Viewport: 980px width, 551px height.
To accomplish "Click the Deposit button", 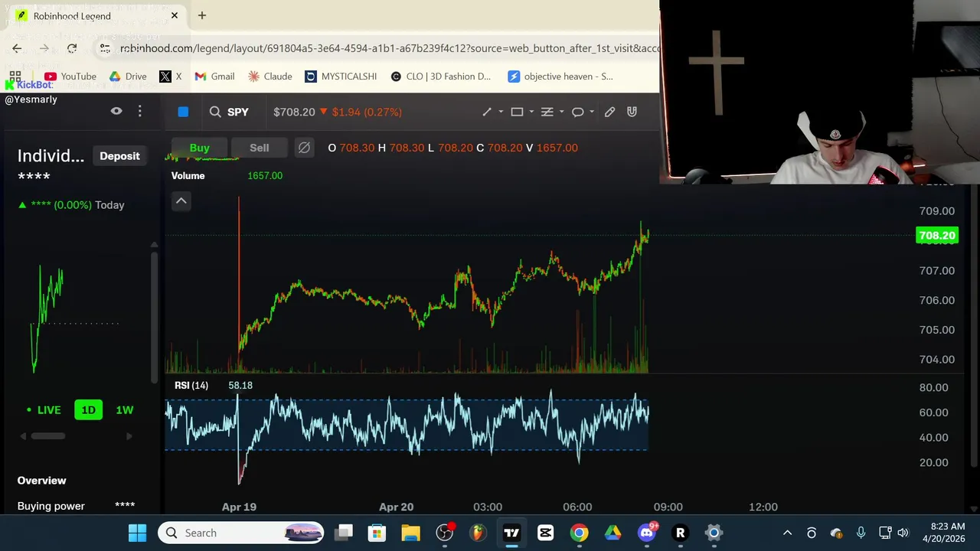I will click(119, 156).
